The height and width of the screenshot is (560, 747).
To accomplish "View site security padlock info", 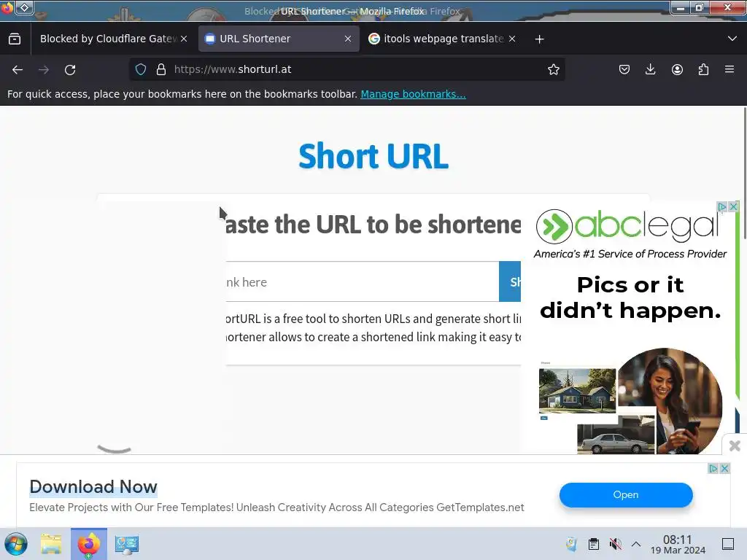I will click(x=161, y=69).
